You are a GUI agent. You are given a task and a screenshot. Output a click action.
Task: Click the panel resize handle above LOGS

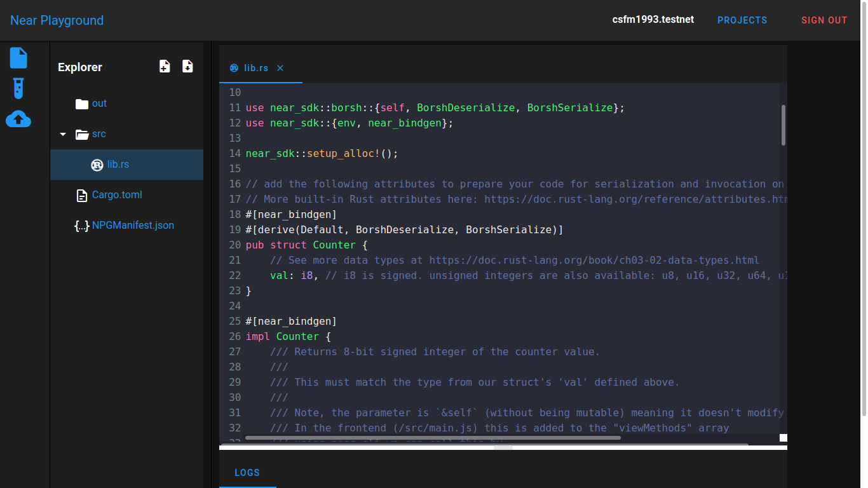coord(503,448)
